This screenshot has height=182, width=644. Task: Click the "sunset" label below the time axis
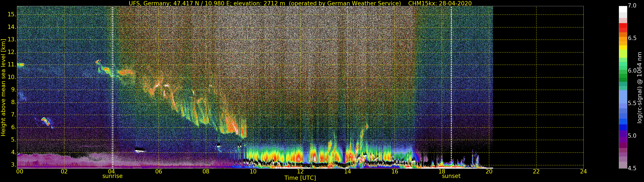pyautogui.click(x=451, y=176)
